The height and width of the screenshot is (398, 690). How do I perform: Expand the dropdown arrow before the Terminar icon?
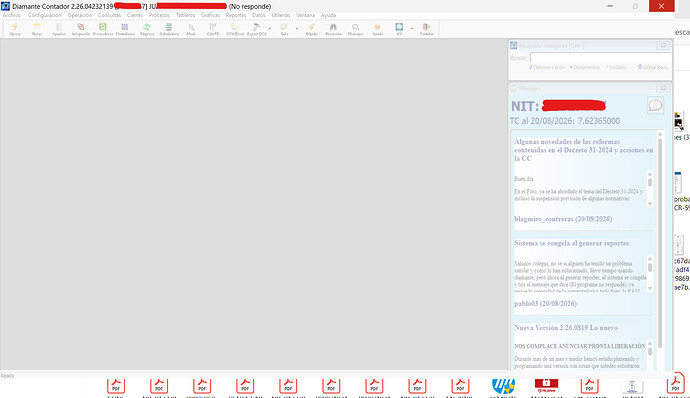pos(412,29)
